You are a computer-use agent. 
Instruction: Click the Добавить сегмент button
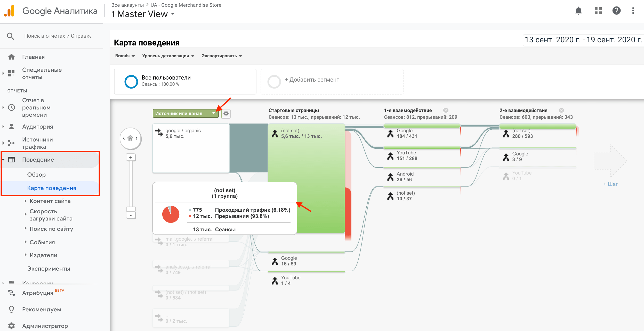332,82
